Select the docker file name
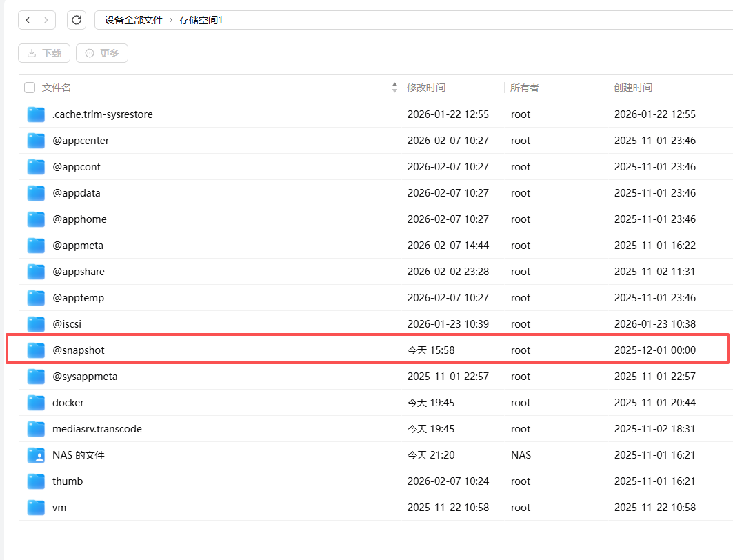 [68, 403]
